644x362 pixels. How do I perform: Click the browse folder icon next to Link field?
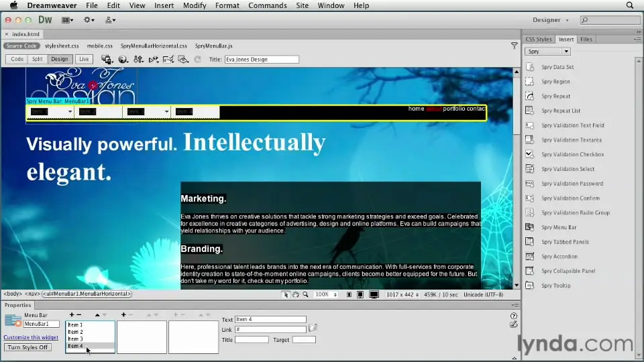pyautogui.click(x=313, y=328)
